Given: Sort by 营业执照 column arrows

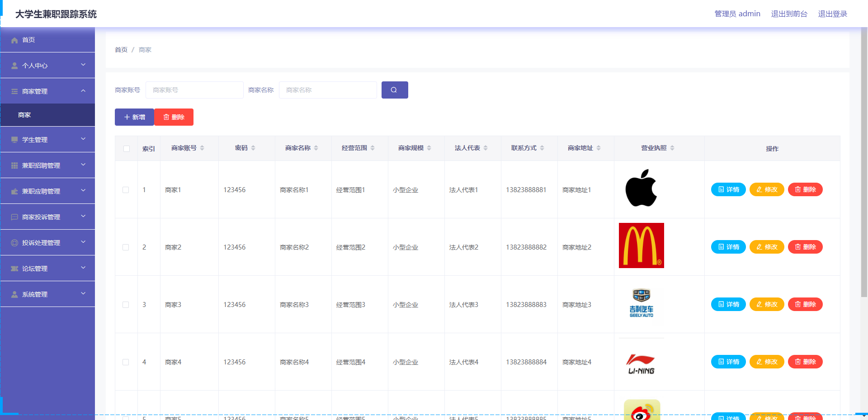Looking at the screenshot, I should pyautogui.click(x=672, y=148).
